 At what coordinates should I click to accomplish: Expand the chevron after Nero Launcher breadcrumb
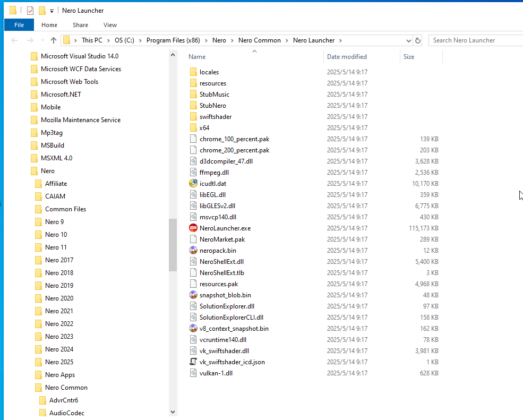click(x=340, y=40)
